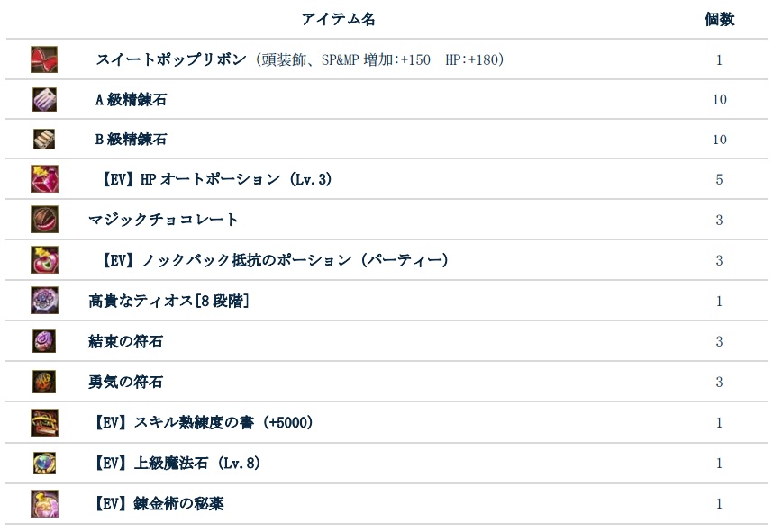Click the 個数 column header
Screen dimensions: 773x532
point(719,19)
